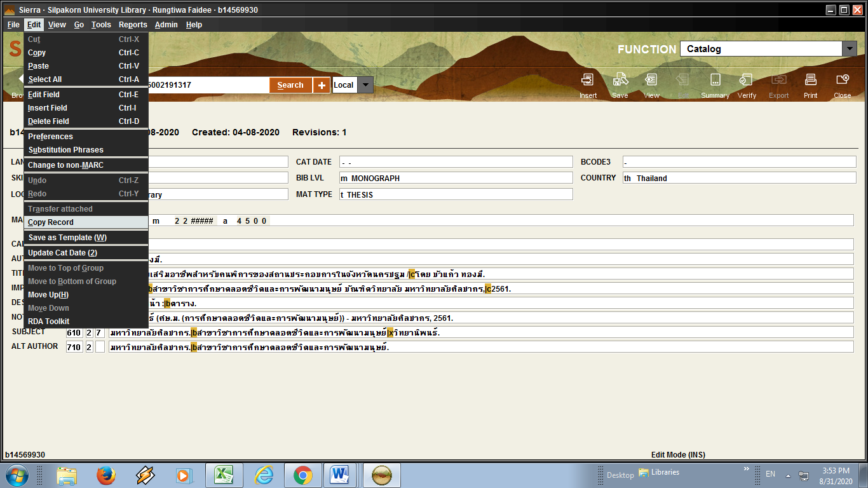Open the Windows Start menu
This screenshot has width=868, height=488.
pyautogui.click(x=17, y=475)
